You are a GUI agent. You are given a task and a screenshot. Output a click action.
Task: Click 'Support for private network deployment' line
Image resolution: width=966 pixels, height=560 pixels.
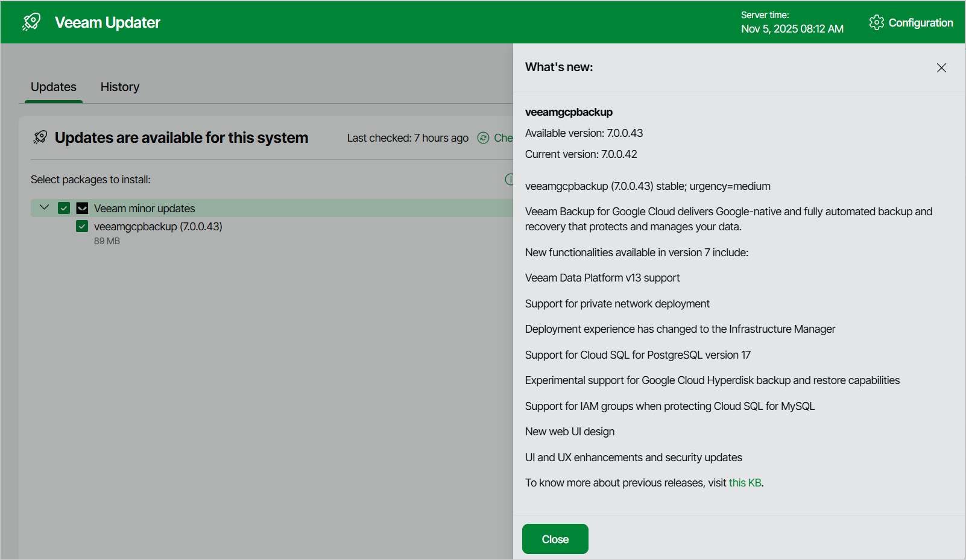coord(617,304)
